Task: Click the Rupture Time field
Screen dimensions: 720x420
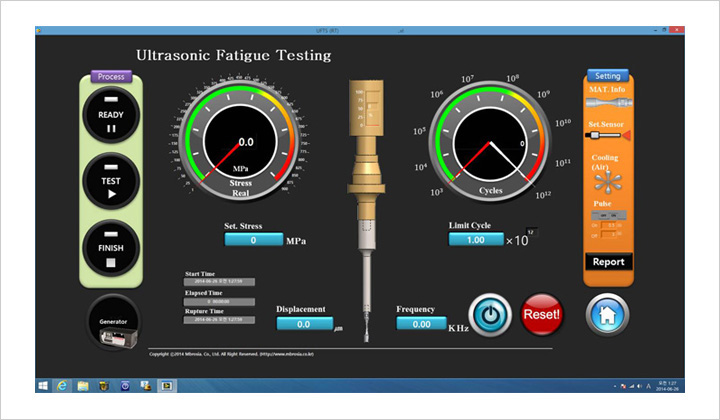Action: tap(219, 320)
